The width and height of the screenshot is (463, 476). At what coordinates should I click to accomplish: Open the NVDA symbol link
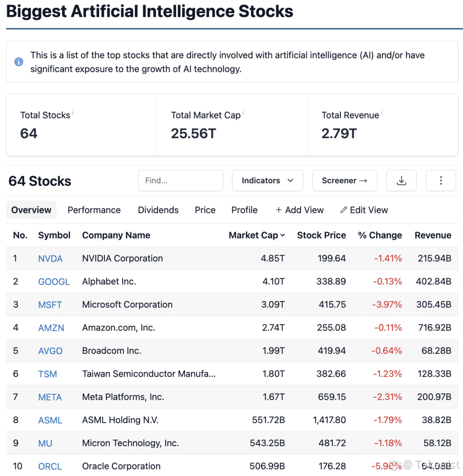tap(50, 258)
